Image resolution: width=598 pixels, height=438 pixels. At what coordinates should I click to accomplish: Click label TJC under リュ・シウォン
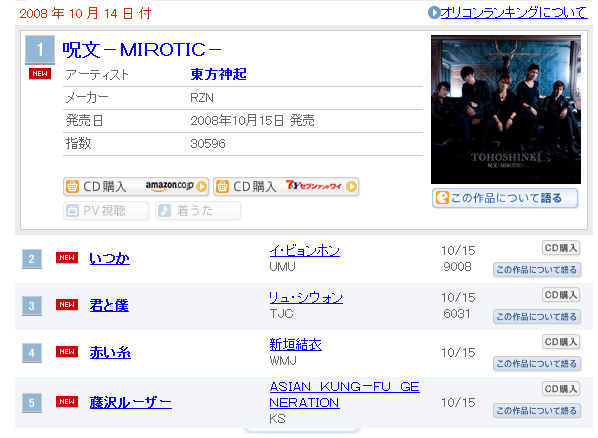[x=281, y=314]
